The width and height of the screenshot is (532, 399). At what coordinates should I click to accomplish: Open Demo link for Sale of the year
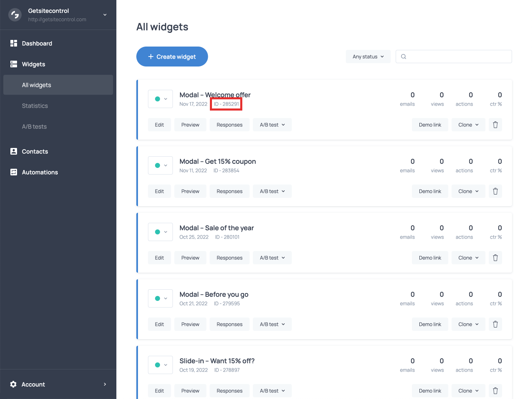coord(430,258)
